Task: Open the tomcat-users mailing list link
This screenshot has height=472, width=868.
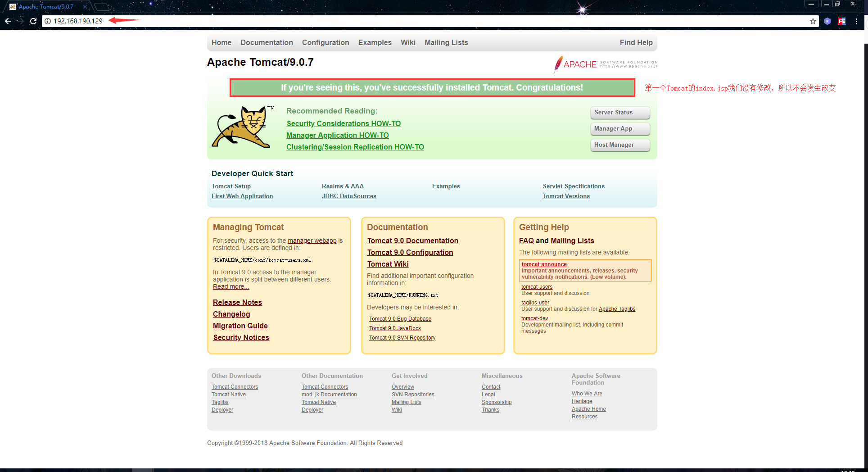Action: [537, 287]
